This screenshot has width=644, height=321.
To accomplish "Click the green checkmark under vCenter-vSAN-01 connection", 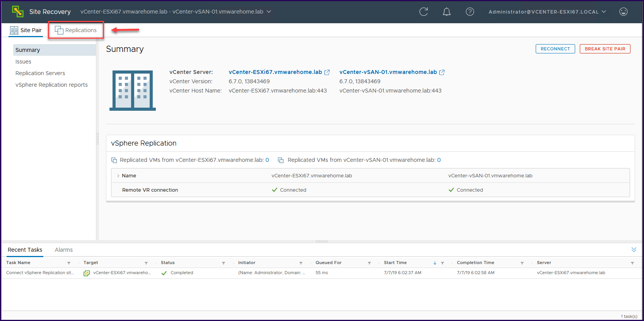I will pyautogui.click(x=451, y=190).
